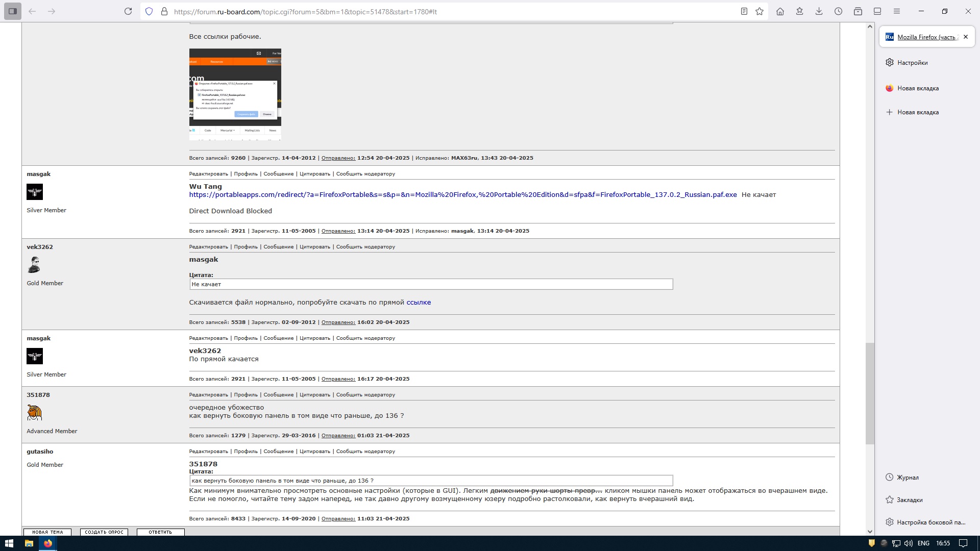Open the attached FirefoxPortable screenshot thumbnail

235,94
